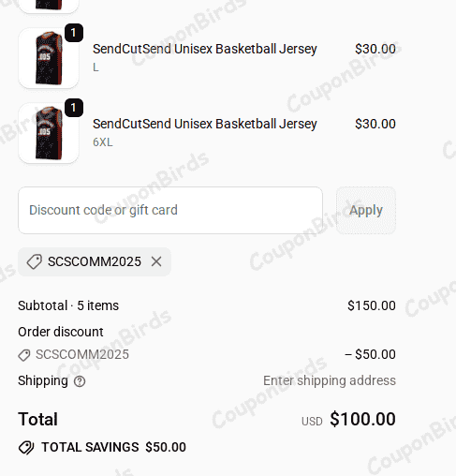
Task: Remove the SCSCOMM2025 discount code
Action: (156, 261)
